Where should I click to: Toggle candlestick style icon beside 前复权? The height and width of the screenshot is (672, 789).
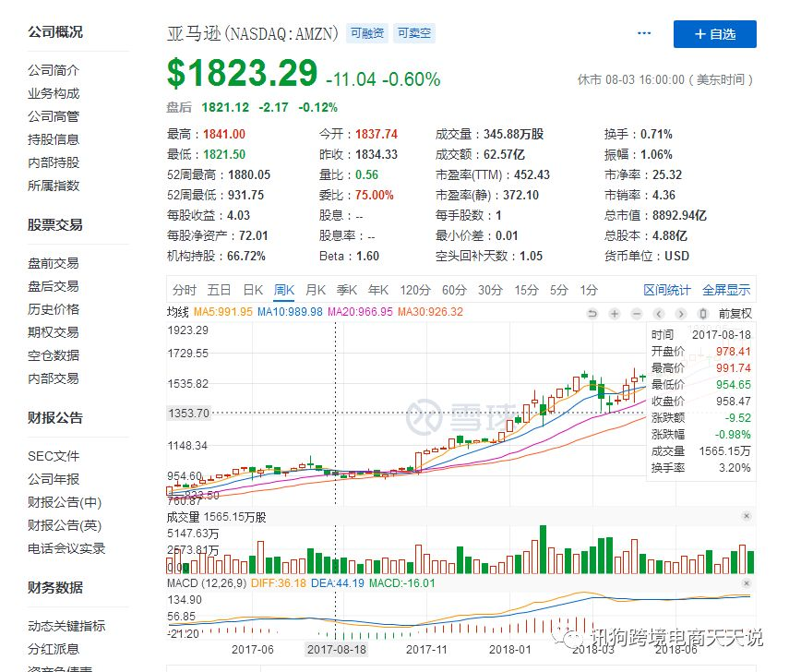pos(703,314)
